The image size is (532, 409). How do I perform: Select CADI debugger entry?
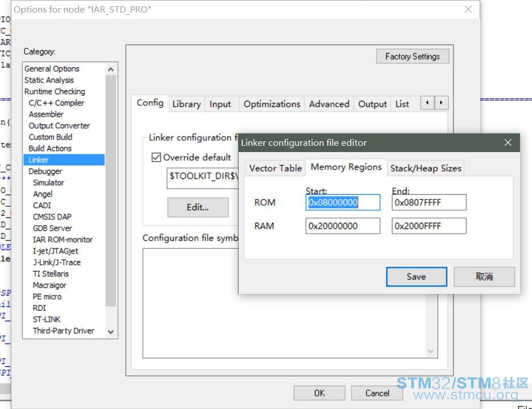click(x=42, y=205)
